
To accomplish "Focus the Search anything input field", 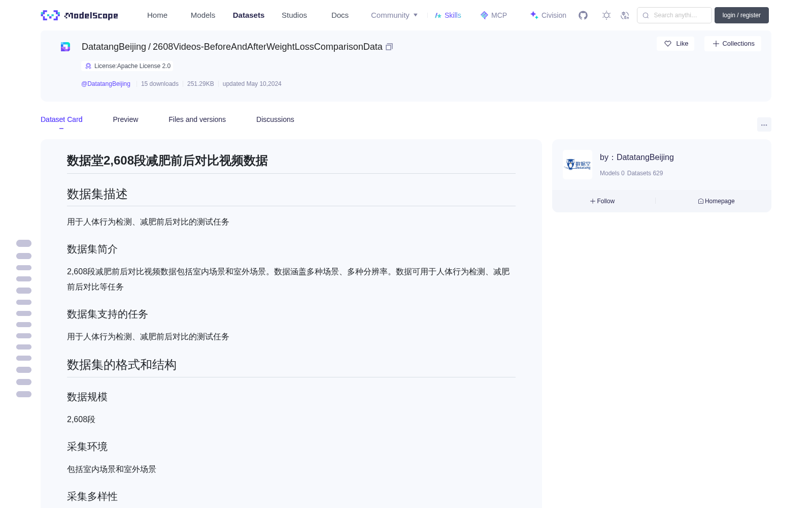I will coord(674,15).
